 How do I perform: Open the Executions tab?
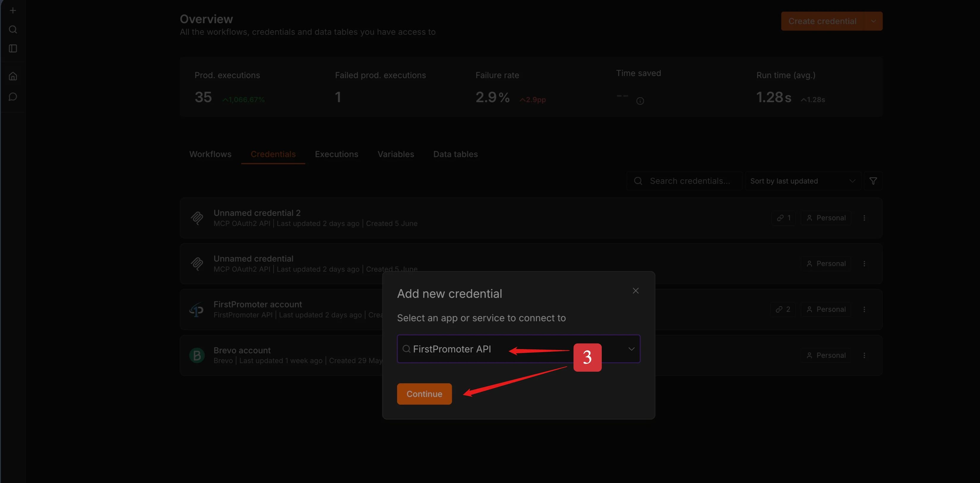pos(337,154)
